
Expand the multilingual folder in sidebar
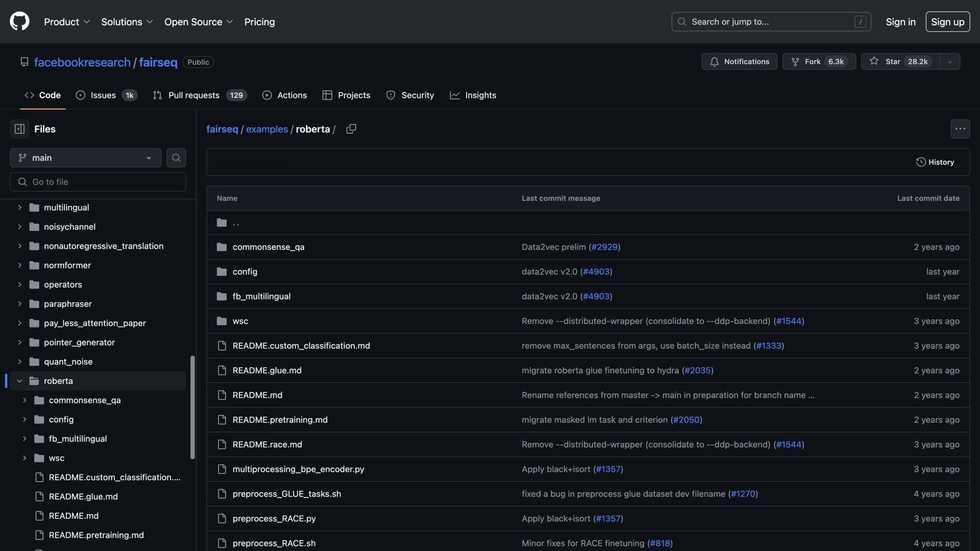click(19, 208)
